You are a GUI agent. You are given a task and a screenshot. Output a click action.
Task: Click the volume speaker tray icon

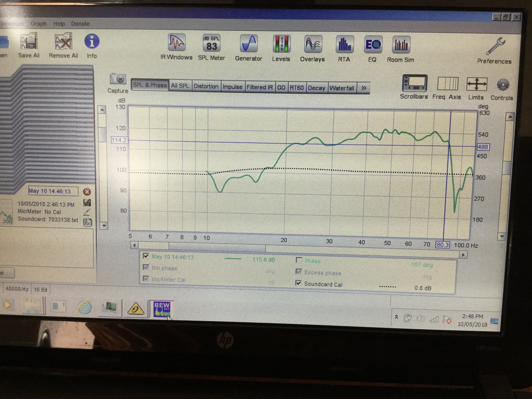(x=421, y=319)
